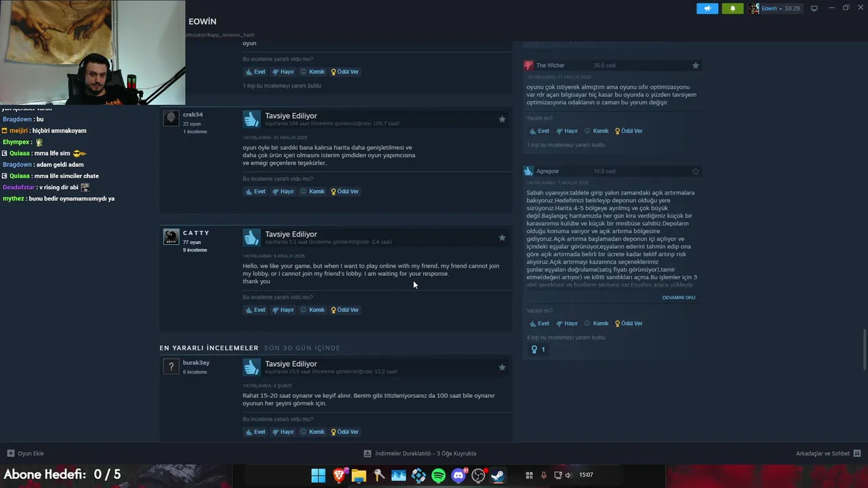
Task: Open the green notifications bell
Action: (x=732, y=8)
